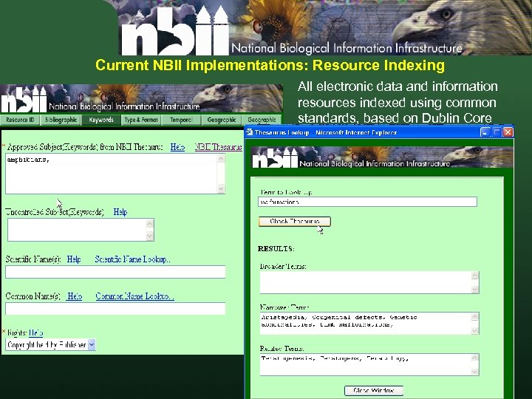Switch to the Temporal tab
Image resolution: width=532 pixels, height=399 pixels.
pos(181,120)
